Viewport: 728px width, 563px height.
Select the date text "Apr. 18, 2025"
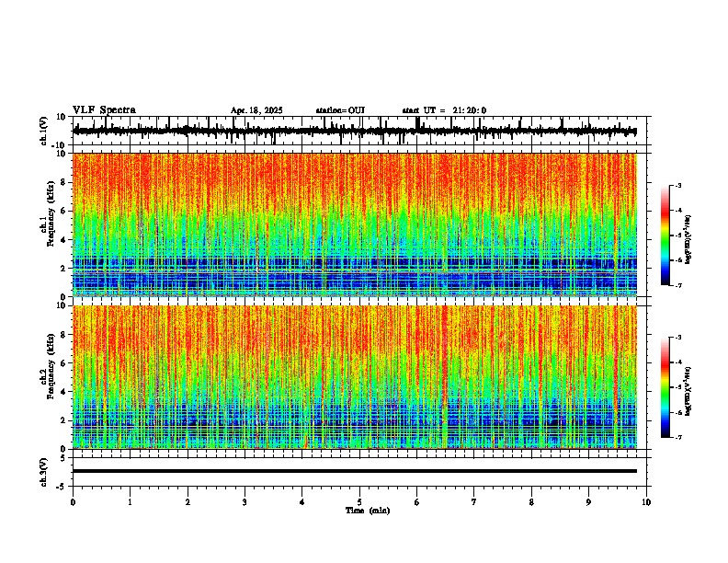tap(256, 110)
